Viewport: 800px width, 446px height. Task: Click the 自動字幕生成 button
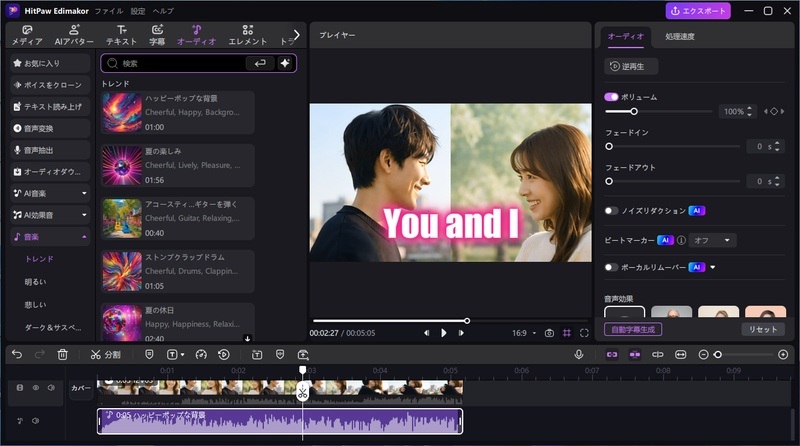tap(633, 330)
